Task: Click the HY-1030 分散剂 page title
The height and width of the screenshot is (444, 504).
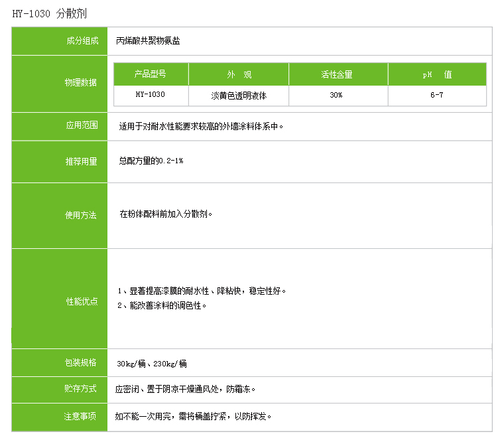Action: coord(50,13)
